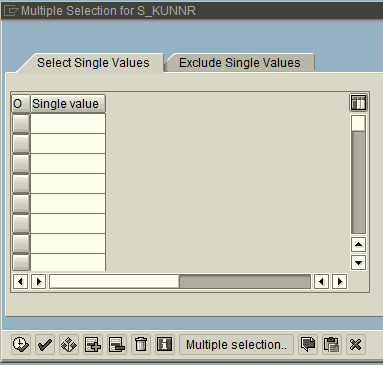Click the dialog title bar menu icon
This screenshot has width=383, height=365.
[10, 10]
